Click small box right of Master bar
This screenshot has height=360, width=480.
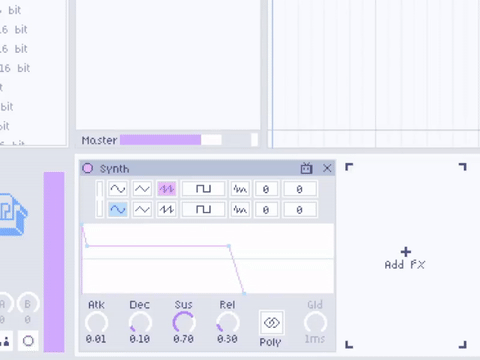point(254,140)
